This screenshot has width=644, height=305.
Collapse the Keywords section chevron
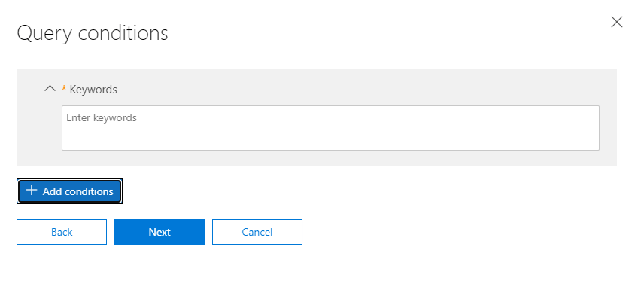(50, 89)
